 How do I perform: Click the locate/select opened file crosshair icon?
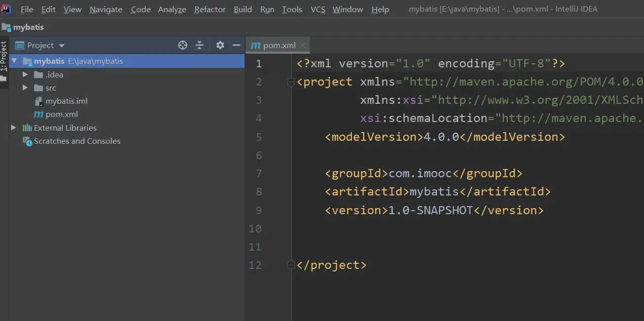point(183,45)
